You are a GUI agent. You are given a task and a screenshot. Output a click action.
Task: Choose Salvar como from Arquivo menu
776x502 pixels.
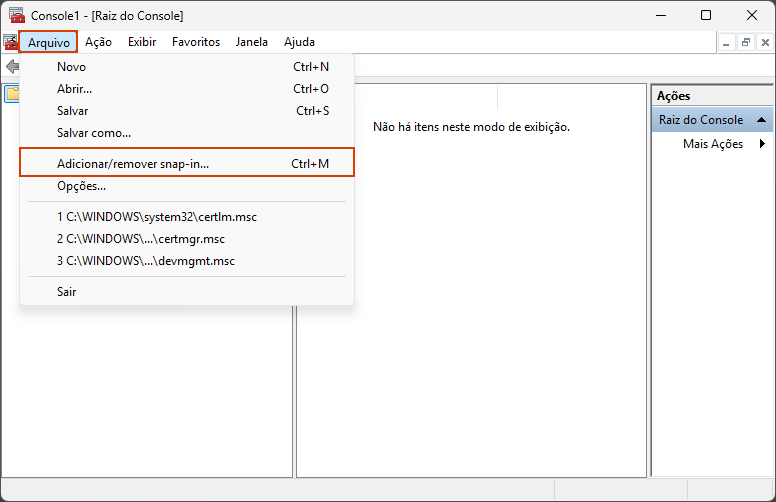pos(94,133)
